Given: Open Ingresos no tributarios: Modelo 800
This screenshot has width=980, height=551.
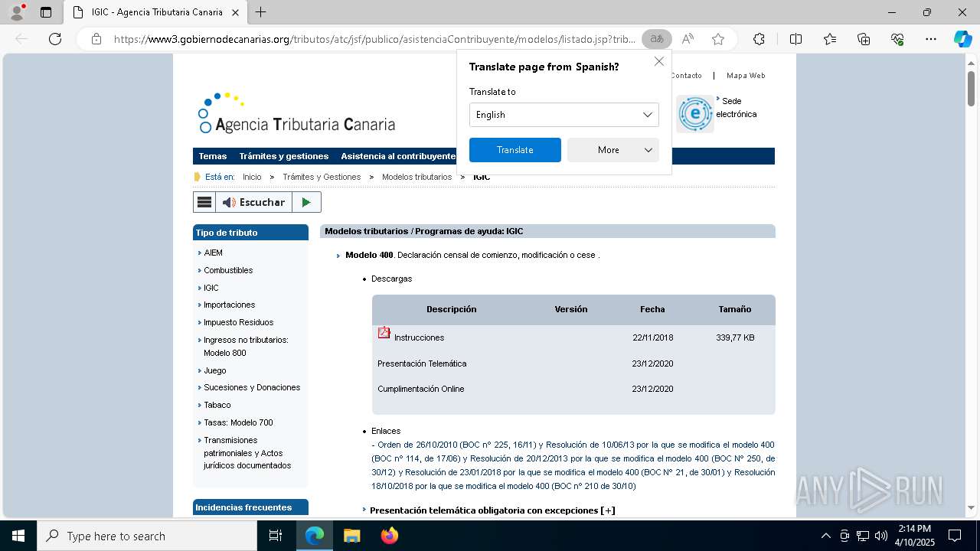Looking at the screenshot, I should click(x=246, y=346).
